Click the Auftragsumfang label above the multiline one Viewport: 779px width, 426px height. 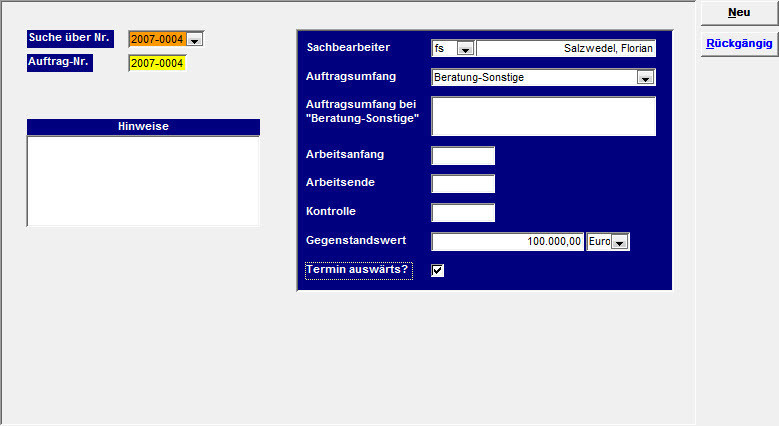(351, 77)
